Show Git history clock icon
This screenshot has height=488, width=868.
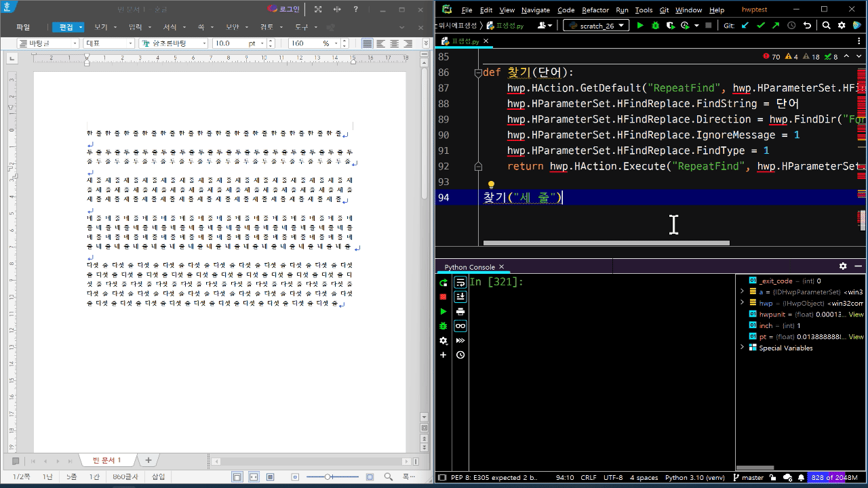[x=791, y=25]
